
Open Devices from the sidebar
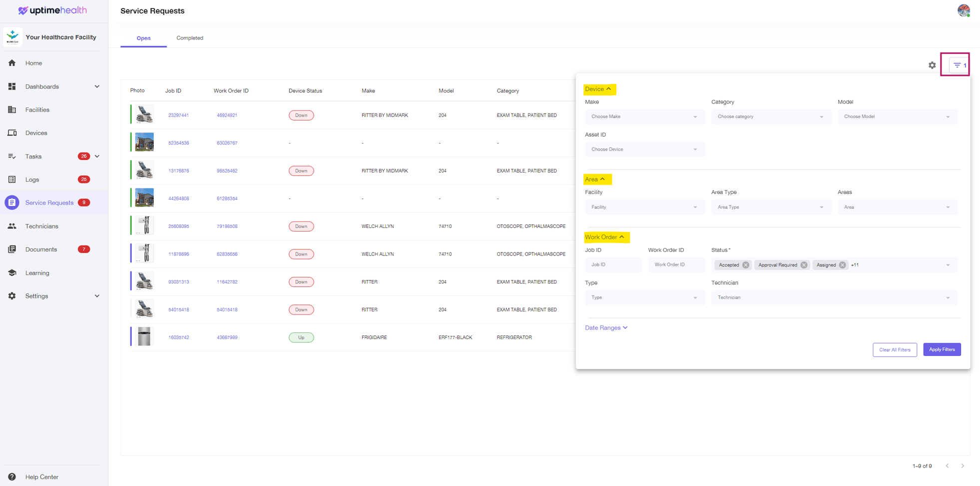tap(36, 132)
